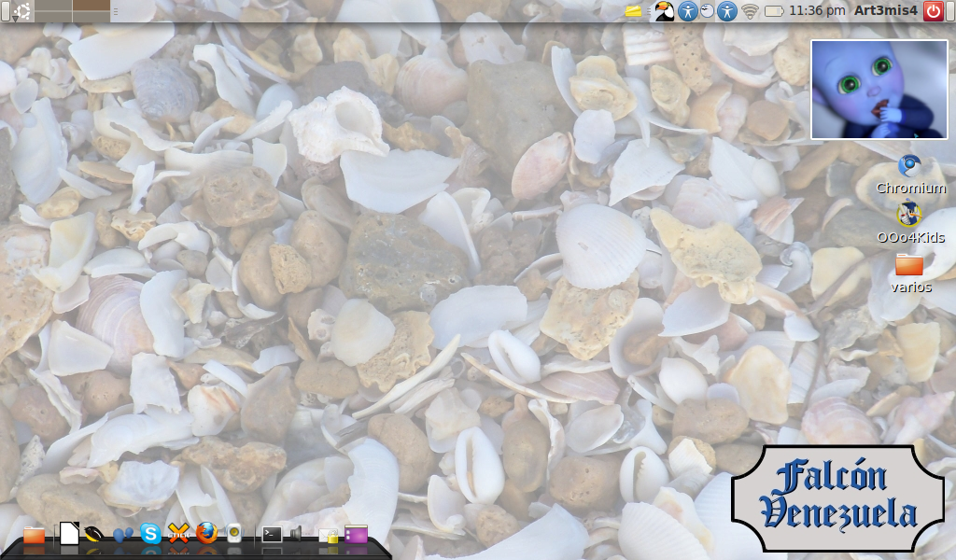Switch to the bottom-left workspace

[x=53, y=16]
